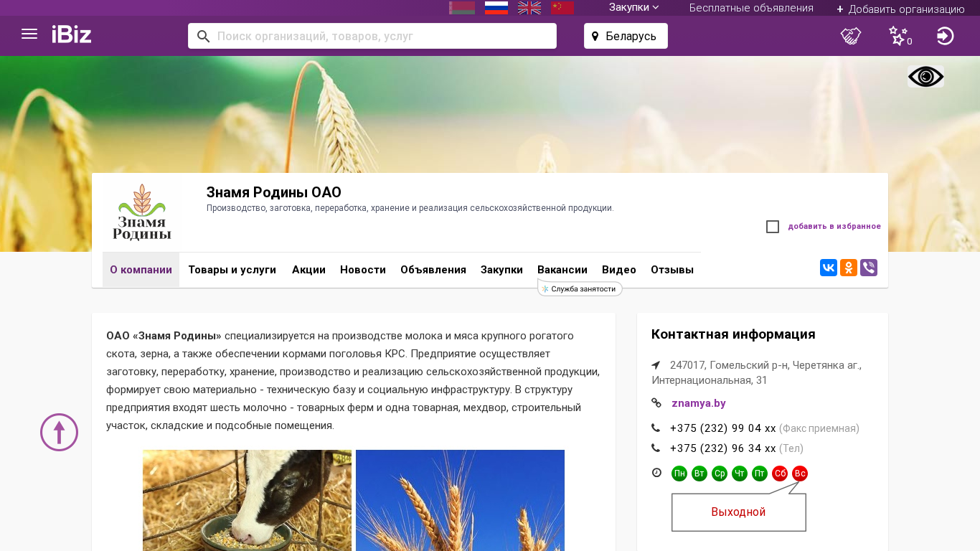Switch language to Belarusian flag

click(462, 8)
